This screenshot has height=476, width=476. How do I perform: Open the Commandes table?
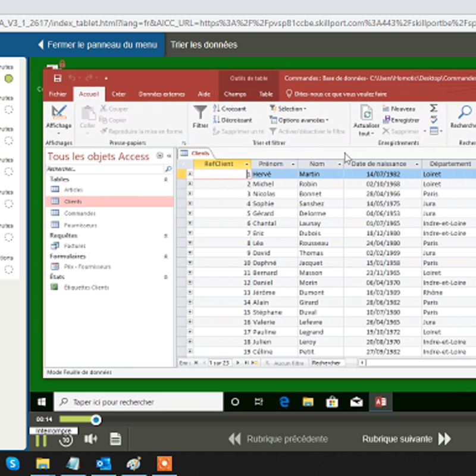80,214
